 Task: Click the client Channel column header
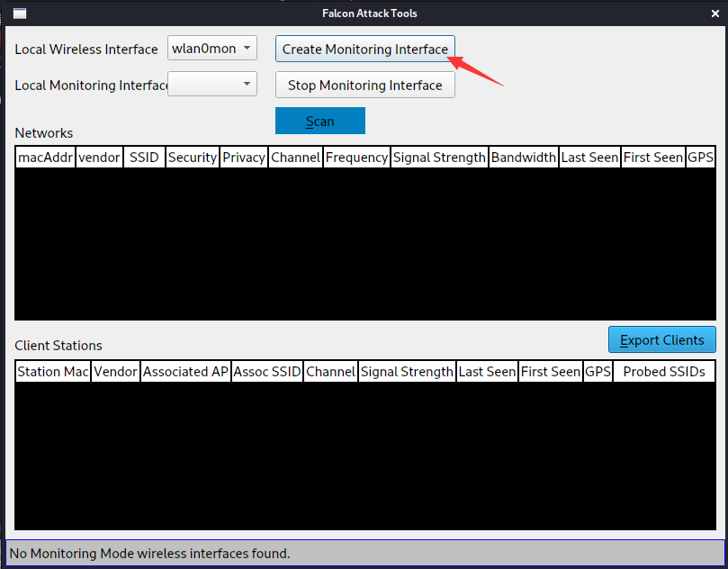click(x=330, y=372)
